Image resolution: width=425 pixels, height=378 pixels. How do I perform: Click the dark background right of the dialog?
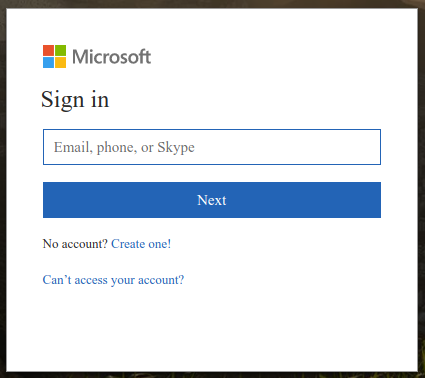422,189
